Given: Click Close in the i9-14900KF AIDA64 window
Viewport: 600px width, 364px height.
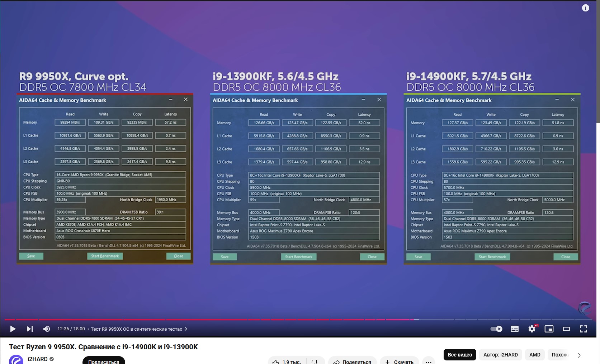Looking at the screenshot, I should [x=566, y=257].
